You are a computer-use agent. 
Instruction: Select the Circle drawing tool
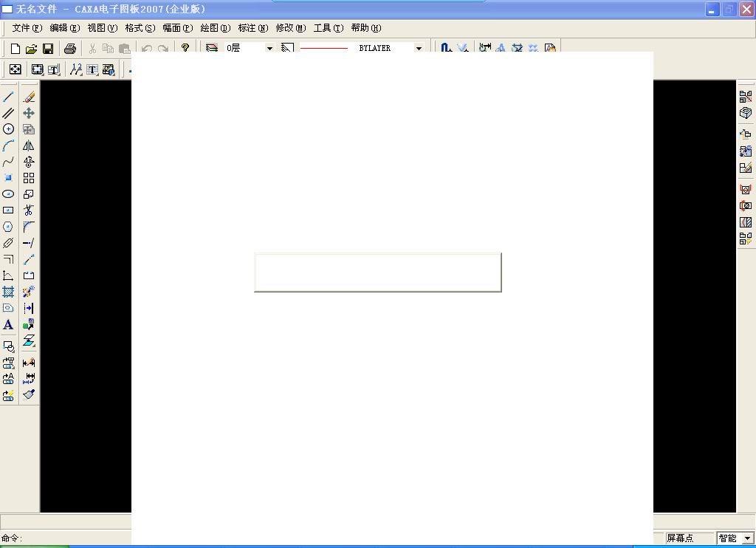pyautogui.click(x=9, y=129)
